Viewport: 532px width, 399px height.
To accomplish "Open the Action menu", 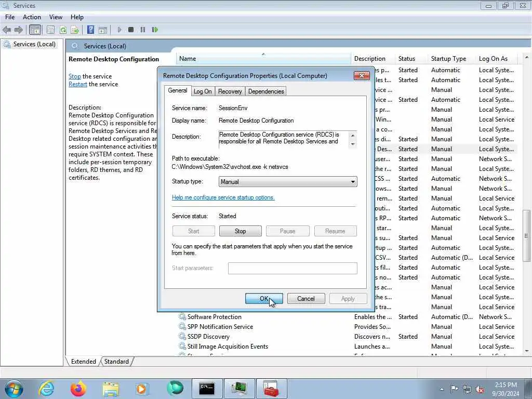I will tap(32, 17).
